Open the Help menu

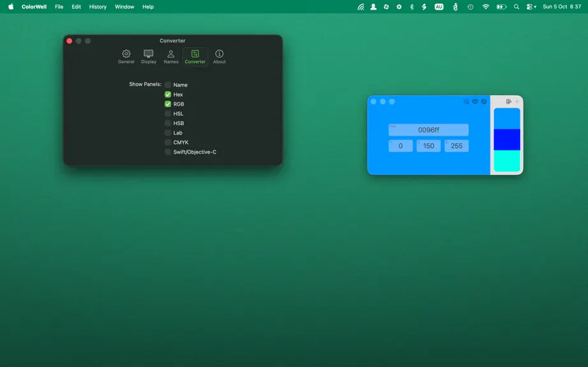pyautogui.click(x=148, y=7)
